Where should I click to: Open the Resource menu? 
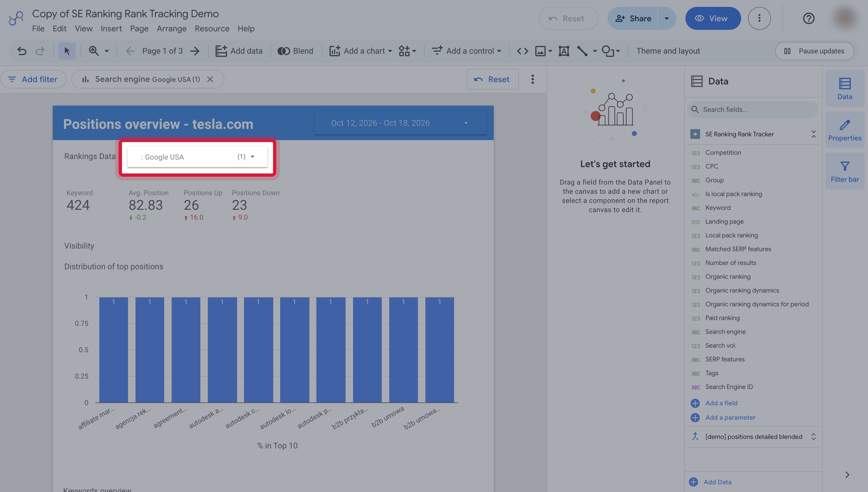(x=212, y=29)
